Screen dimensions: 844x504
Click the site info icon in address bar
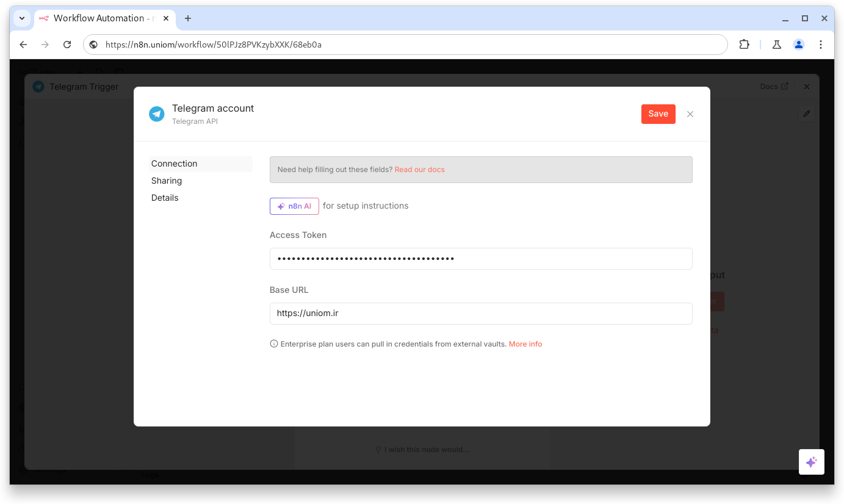93,45
